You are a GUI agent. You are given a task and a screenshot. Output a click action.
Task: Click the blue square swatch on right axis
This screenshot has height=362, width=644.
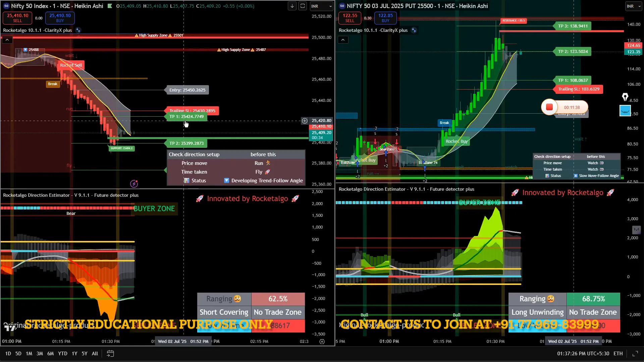(625, 111)
